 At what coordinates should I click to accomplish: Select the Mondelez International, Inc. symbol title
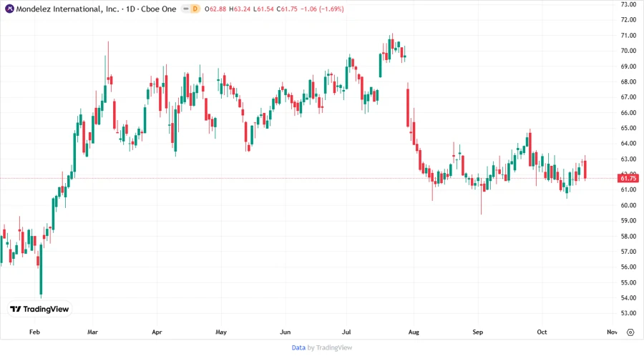point(67,9)
